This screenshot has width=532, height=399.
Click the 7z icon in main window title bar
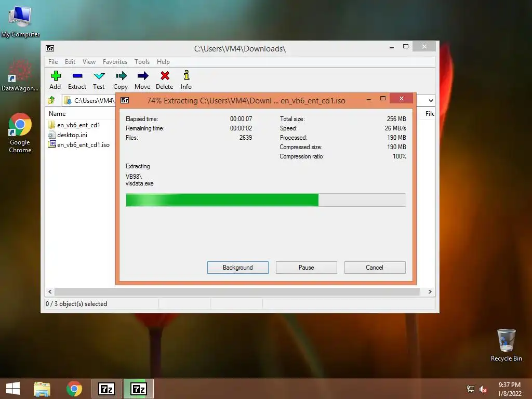pos(50,48)
